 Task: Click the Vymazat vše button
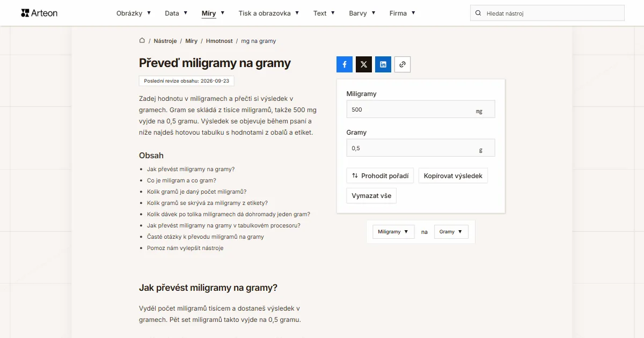371,196
